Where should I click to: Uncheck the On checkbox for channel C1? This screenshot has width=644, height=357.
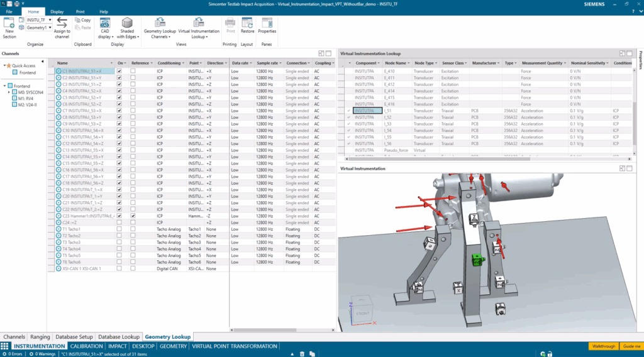click(119, 72)
